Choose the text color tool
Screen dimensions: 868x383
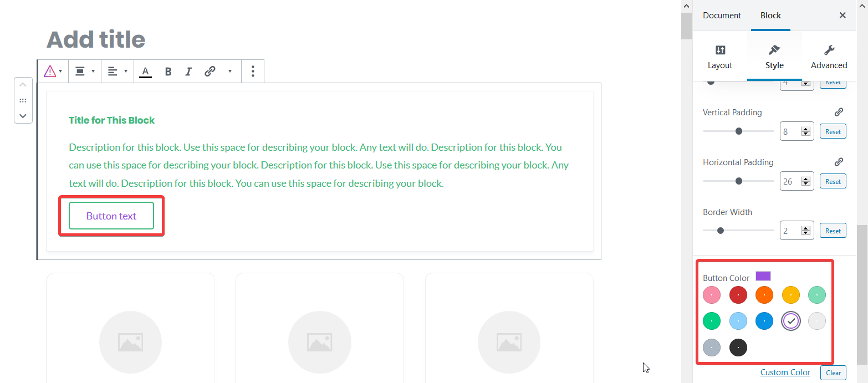[145, 72]
